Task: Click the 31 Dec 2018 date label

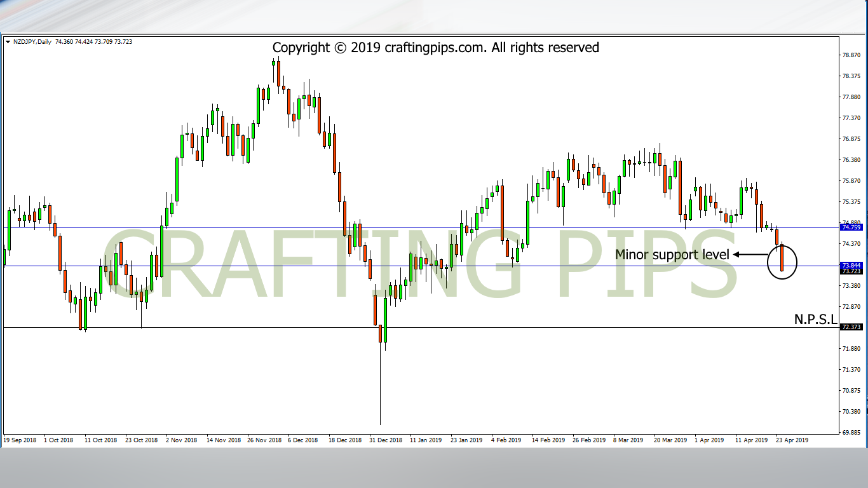Action: click(x=386, y=440)
